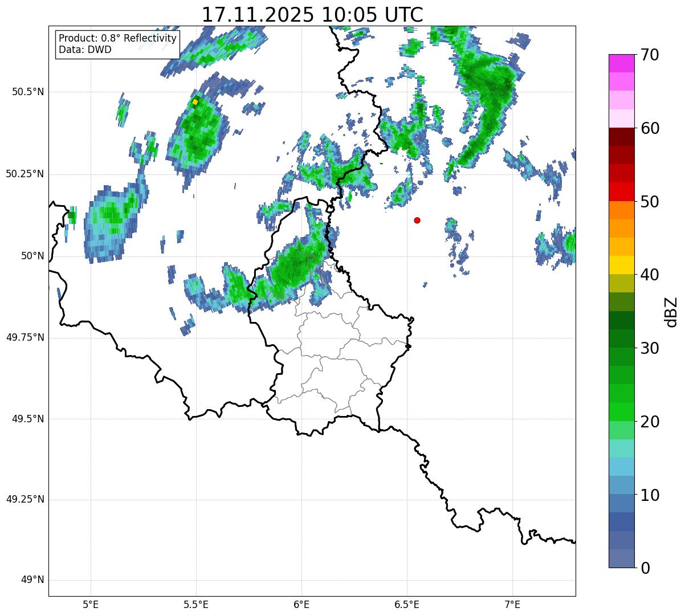Click the latitude label "49°N"
Screen dimensions: 685x616
click(x=33, y=580)
